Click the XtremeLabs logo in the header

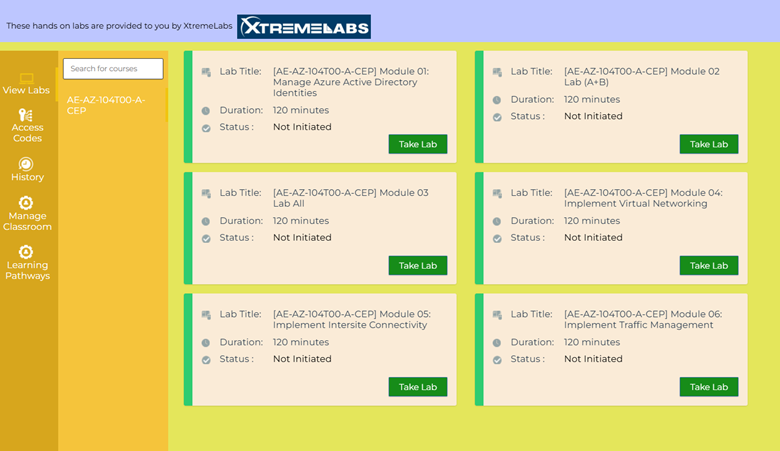coord(304,27)
